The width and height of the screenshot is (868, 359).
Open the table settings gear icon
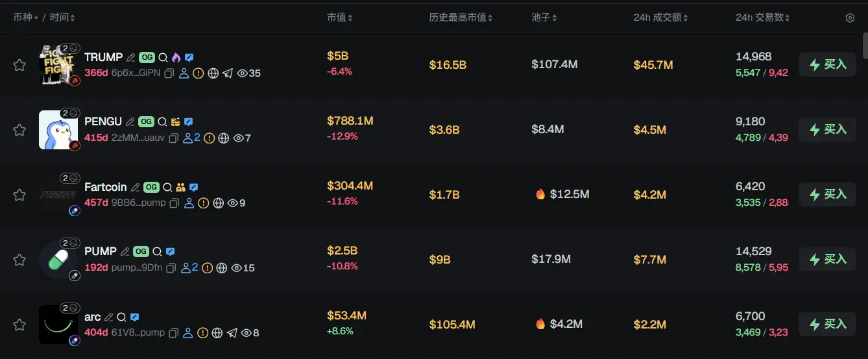pyautogui.click(x=850, y=18)
